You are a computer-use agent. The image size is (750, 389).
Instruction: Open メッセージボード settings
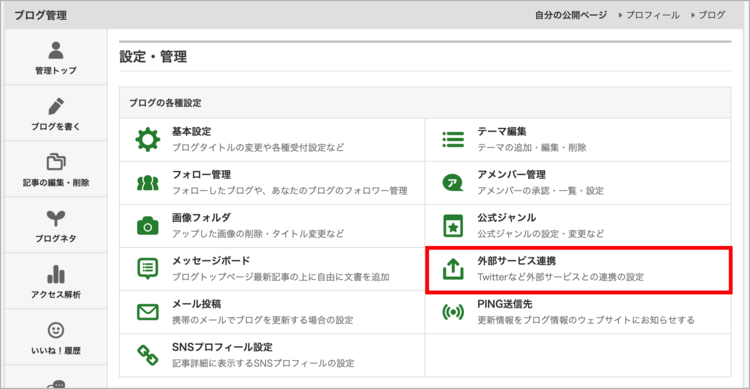click(x=211, y=261)
